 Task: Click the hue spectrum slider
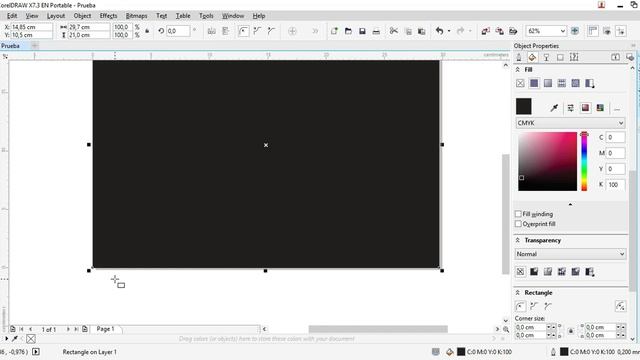pyautogui.click(x=584, y=162)
